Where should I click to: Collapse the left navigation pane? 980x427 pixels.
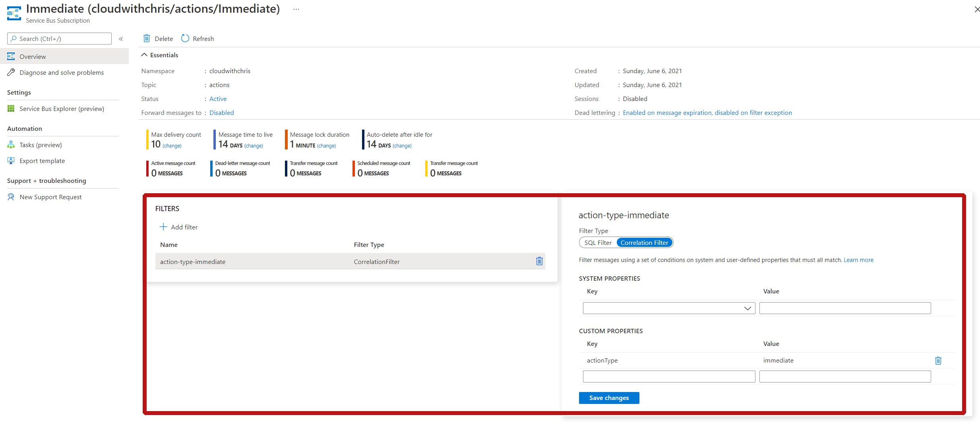click(x=121, y=39)
